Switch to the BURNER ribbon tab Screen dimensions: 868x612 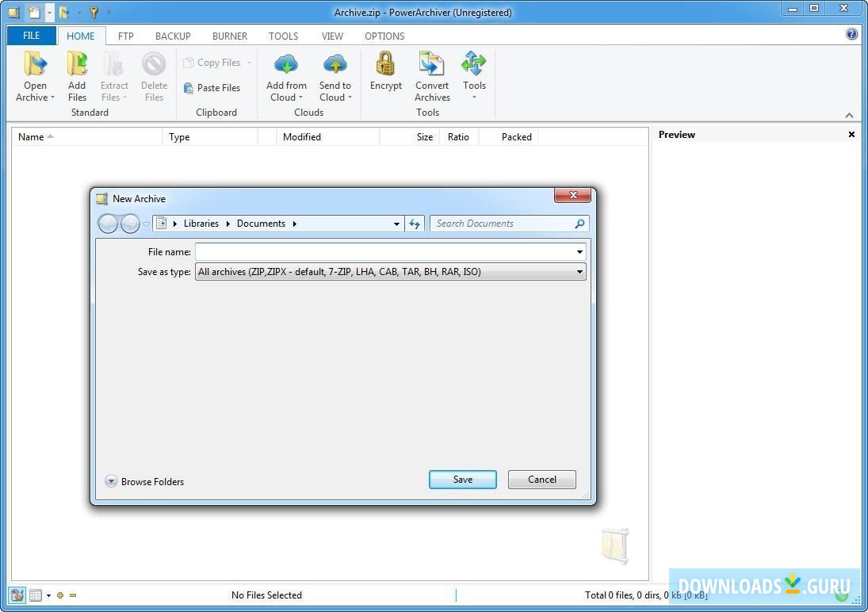(230, 36)
